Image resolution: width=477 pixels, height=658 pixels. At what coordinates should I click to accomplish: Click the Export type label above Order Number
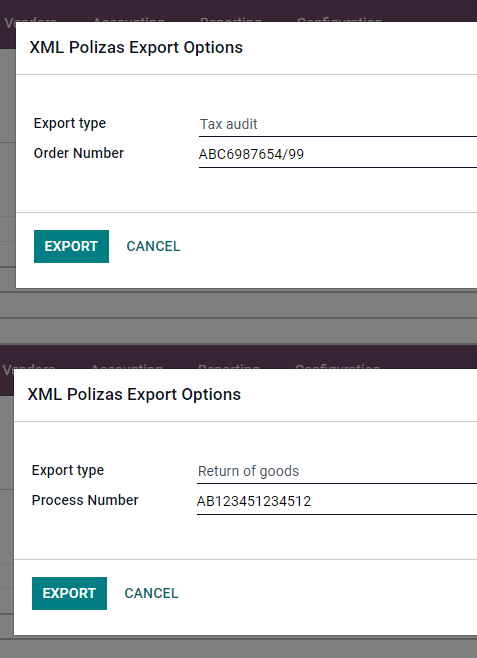click(70, 123)
